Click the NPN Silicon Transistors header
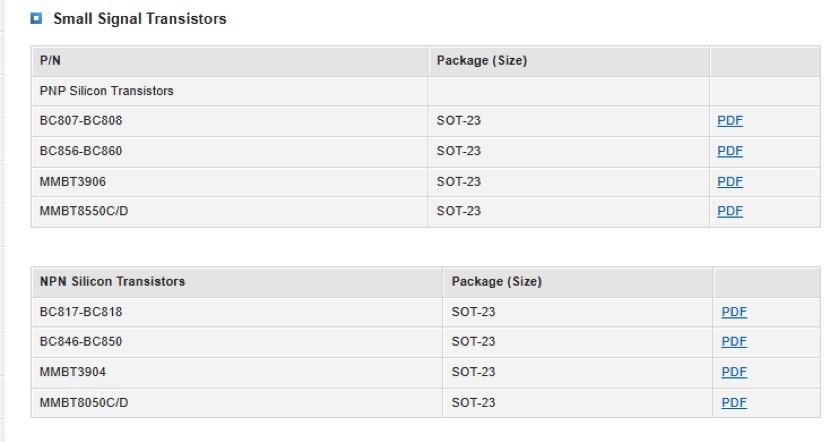 112,282
